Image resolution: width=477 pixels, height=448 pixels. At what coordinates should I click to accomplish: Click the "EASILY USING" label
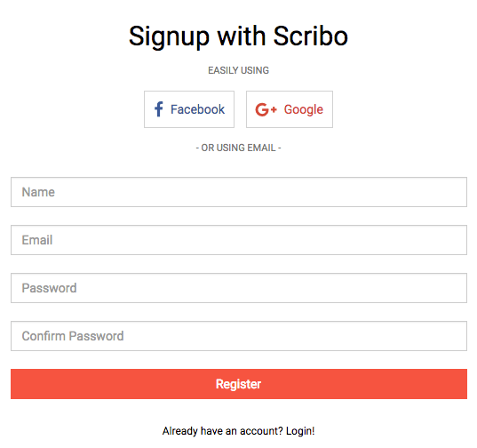tap(238, 70)
